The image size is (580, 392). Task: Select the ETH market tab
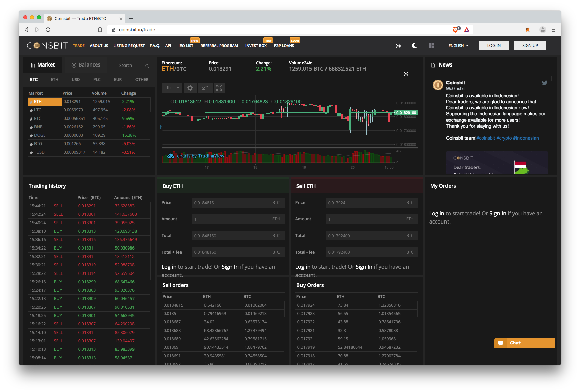click(x=55, y=80)
